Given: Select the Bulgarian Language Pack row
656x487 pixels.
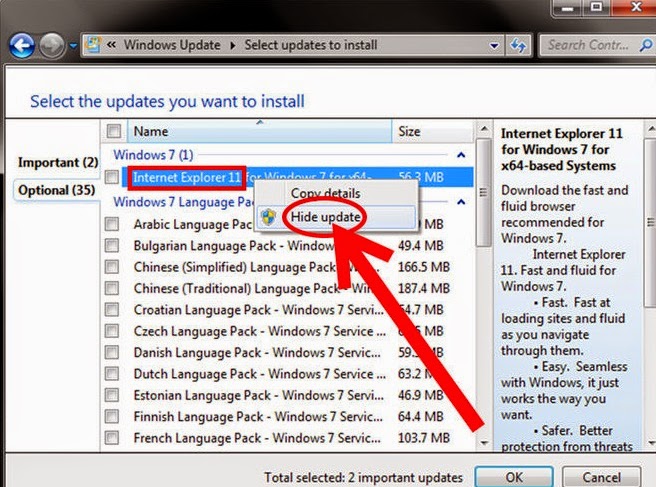Looking at the screenshot, I should click(x=289, y=246).
